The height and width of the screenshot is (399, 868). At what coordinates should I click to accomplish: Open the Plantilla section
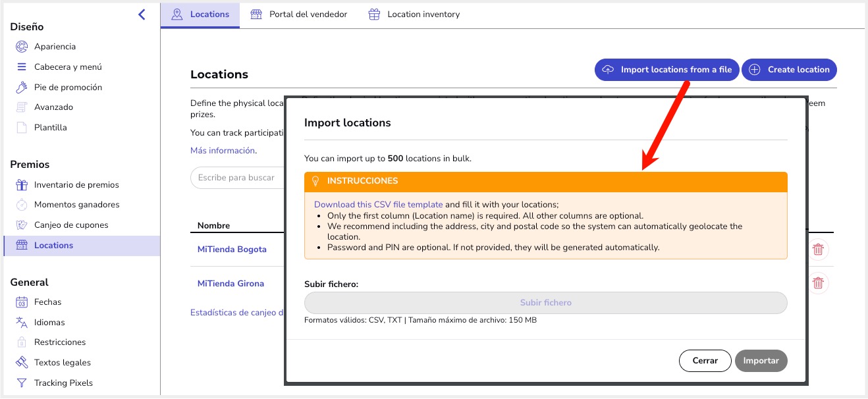point(51,128)
